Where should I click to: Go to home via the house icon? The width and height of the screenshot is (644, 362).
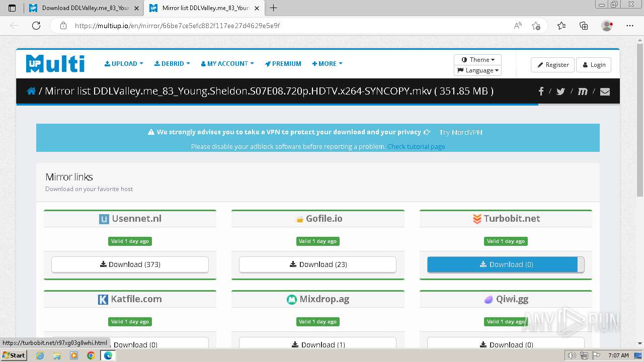click(x=31, y=91)
